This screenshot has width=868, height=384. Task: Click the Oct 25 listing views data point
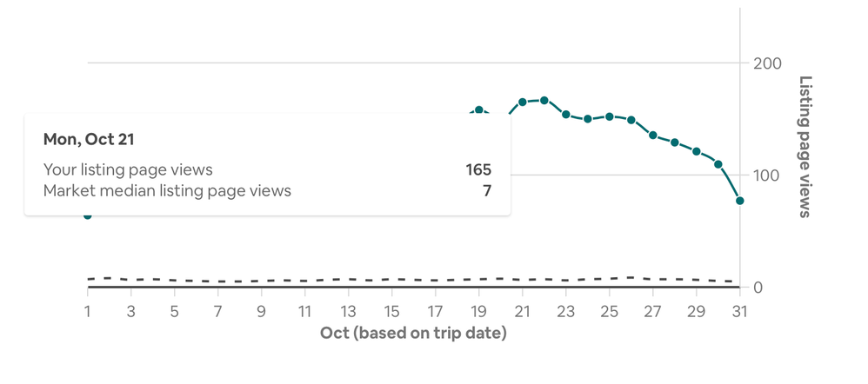(610, 116)
